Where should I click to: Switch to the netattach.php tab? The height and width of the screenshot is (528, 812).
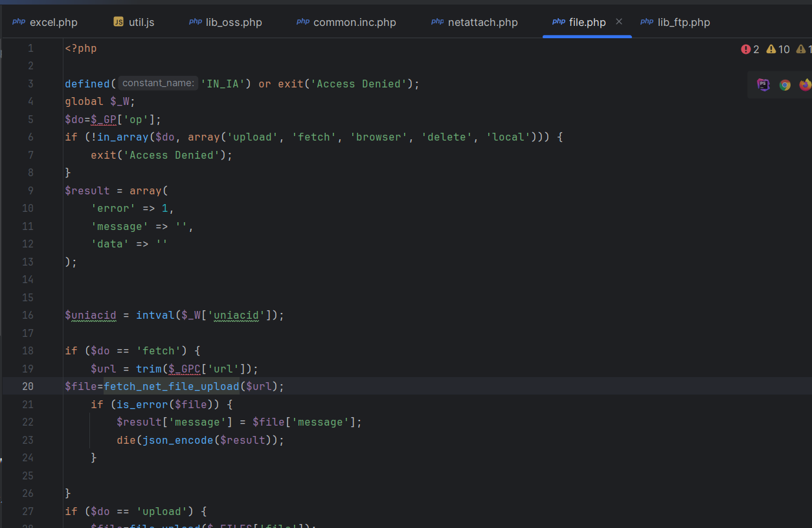pos(475,22)
